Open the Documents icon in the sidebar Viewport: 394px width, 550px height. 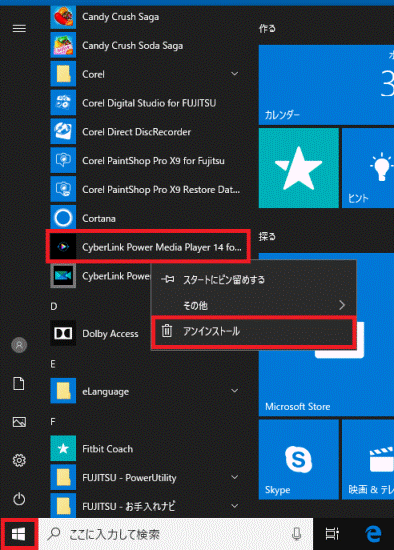(x=19, y=383)
